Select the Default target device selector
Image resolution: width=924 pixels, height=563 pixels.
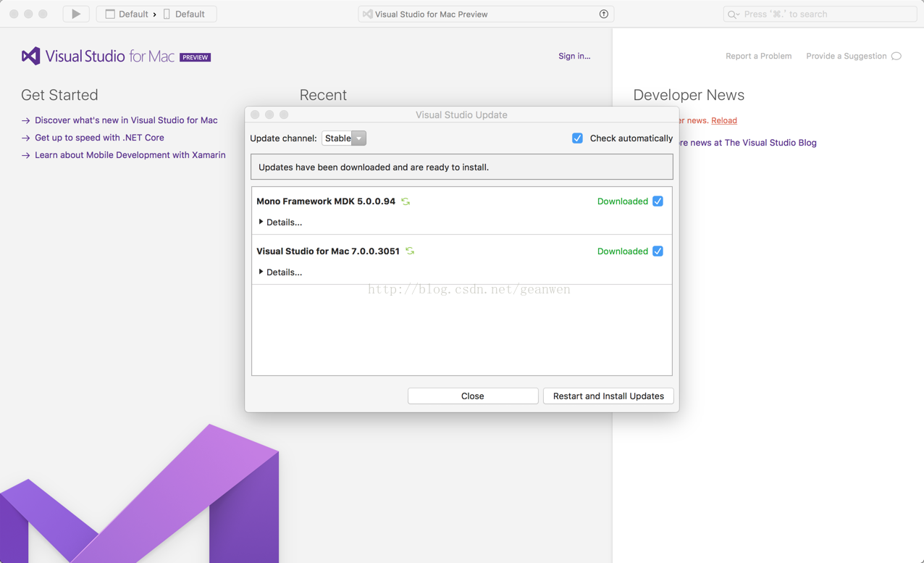[x=185, y=14]
